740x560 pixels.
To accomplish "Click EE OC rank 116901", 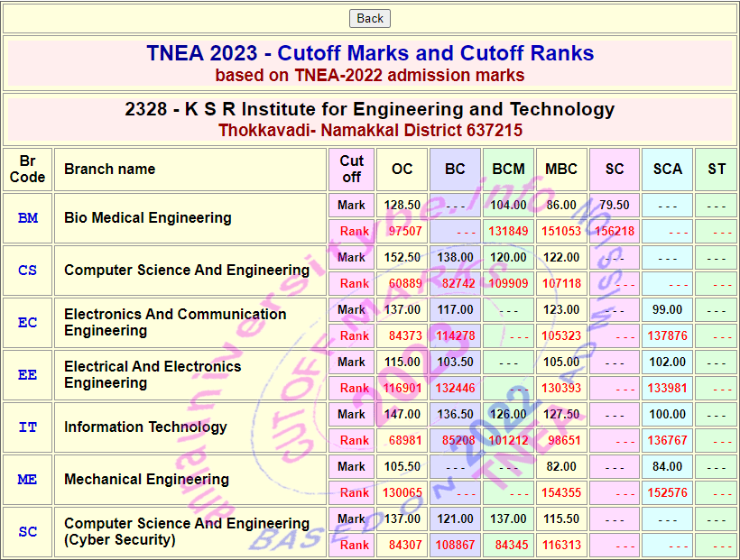I will pos(402,389).
